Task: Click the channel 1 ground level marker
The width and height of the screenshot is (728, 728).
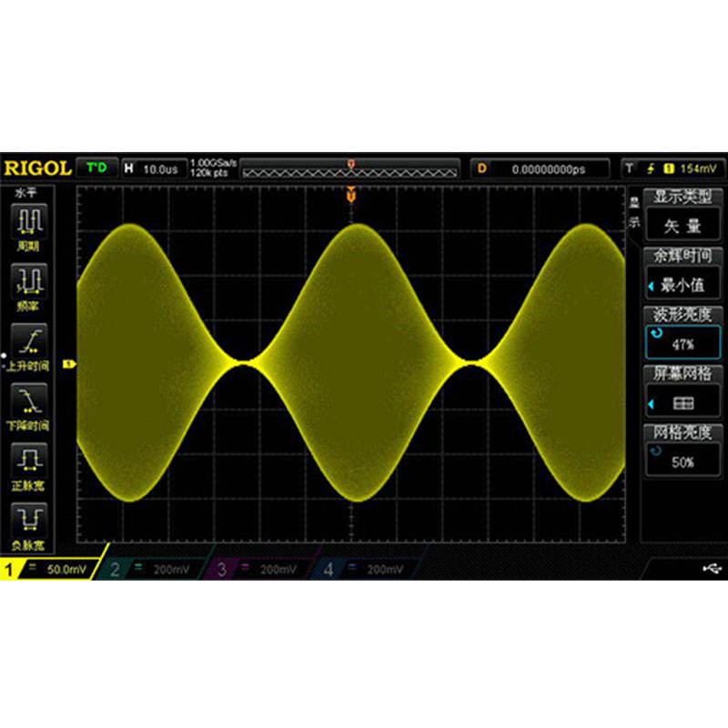Action: 69,365
